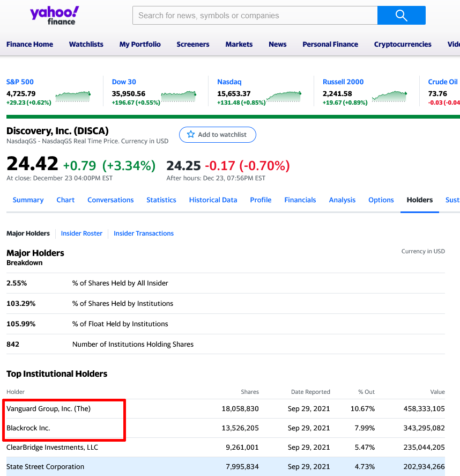Switch to the Summary tab
This screenshot has height=476, width=460.
[x=28, y=200]
